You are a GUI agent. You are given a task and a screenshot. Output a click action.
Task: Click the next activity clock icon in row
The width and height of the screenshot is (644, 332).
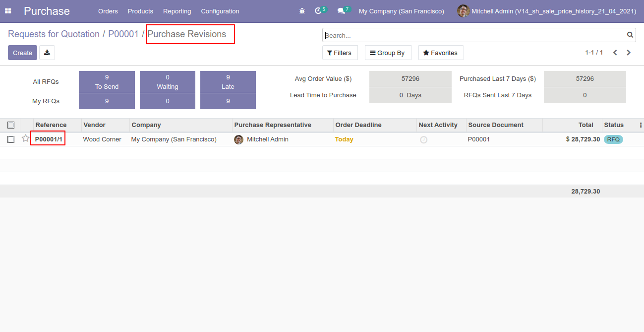(x=423, y=140)
